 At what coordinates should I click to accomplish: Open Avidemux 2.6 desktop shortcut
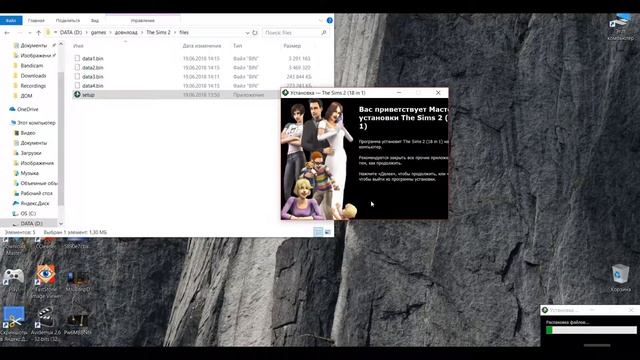pos(45,324)
